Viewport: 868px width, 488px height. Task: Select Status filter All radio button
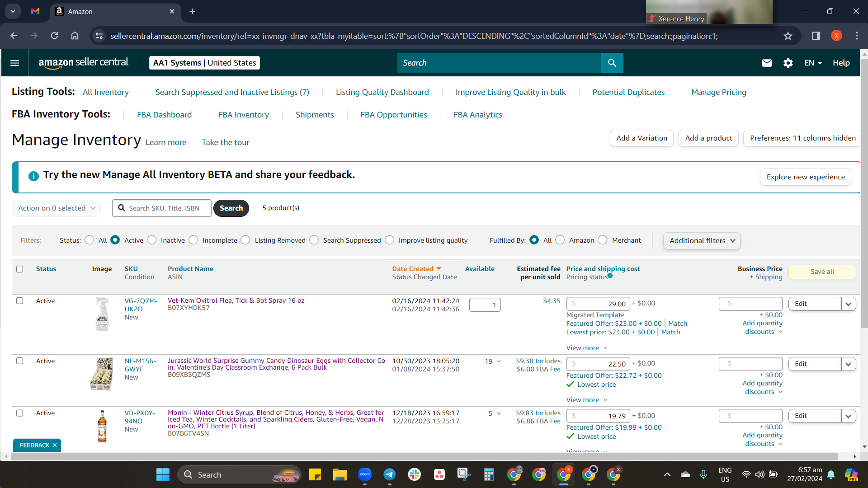90,240
